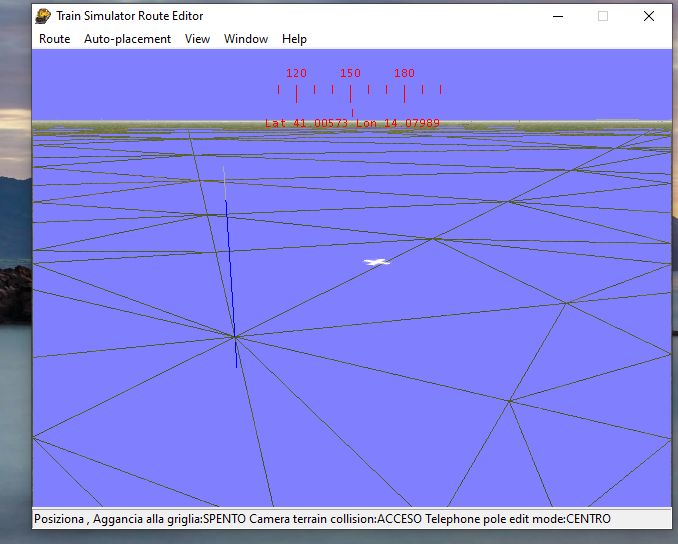The image size is (678, 544).
Task: Click 'Camera terrain collision:ACCESO' status text
Action: pyautogui.click(x=336, y=518)
